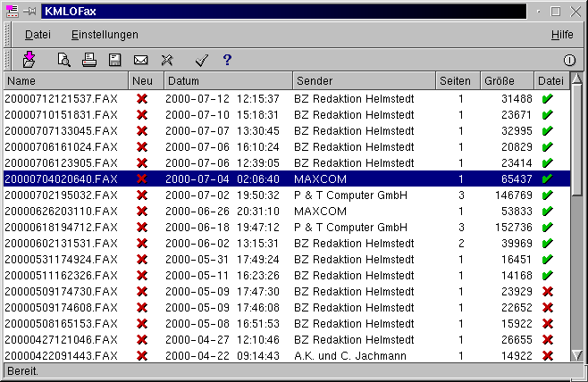Click Datei red X of 20000422091443.FAX
Viewport: 588px width, 382px height.
tap(548, 356)
